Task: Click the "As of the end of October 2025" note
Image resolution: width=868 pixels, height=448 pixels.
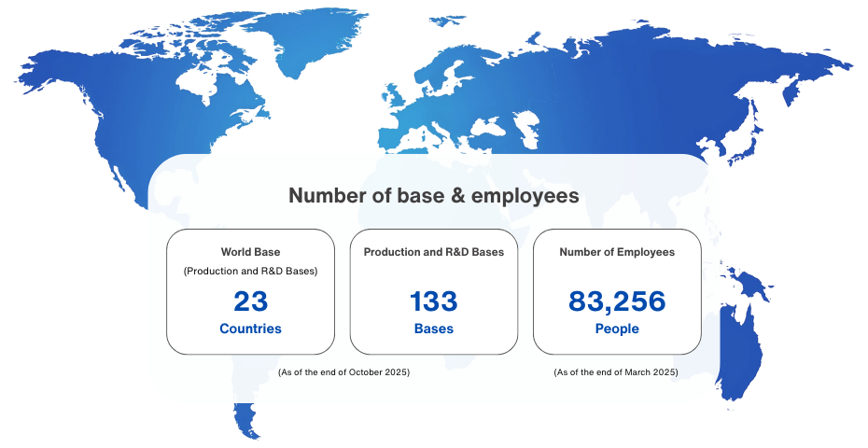Action: coord(343,372)
